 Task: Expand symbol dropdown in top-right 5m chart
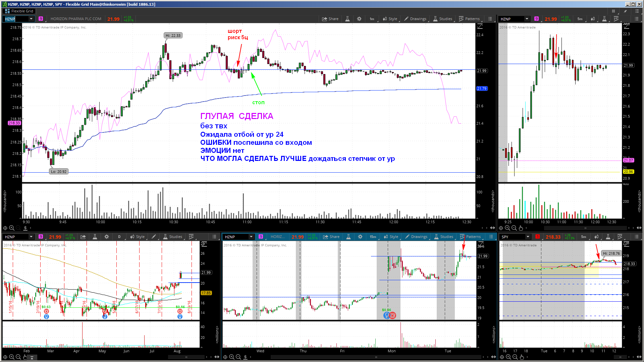click(527, 19)
